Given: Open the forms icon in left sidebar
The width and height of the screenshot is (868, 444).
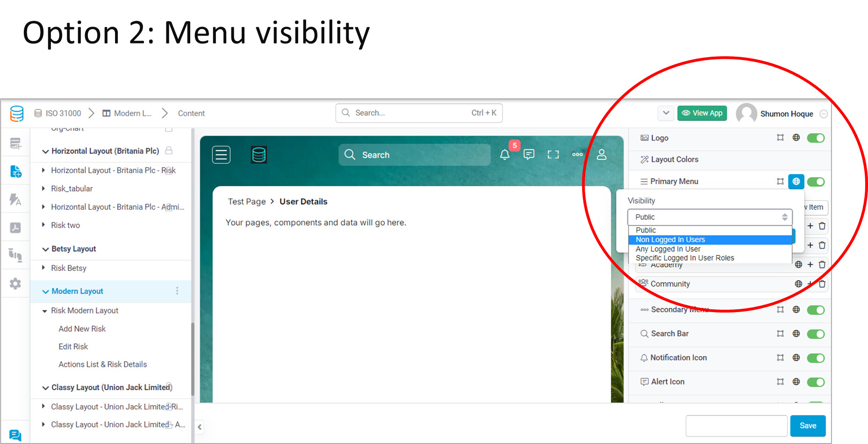Looking at the screenshot, I should (15, 143).
